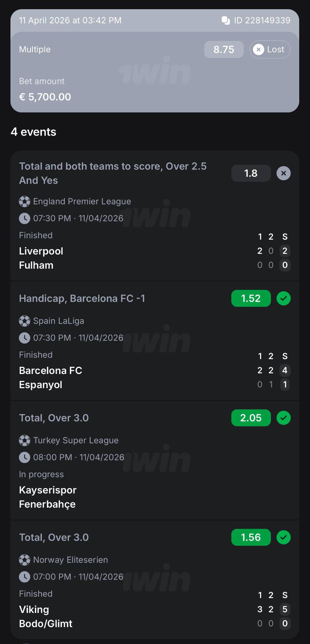
Task: Open the Liverpool team name
Action: click(41, 251)
